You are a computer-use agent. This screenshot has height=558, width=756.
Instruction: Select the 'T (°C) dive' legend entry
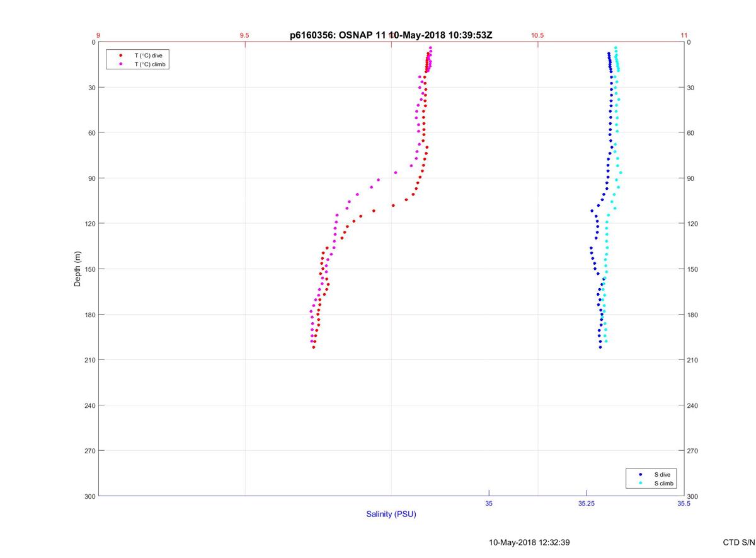tap(148, 55)
